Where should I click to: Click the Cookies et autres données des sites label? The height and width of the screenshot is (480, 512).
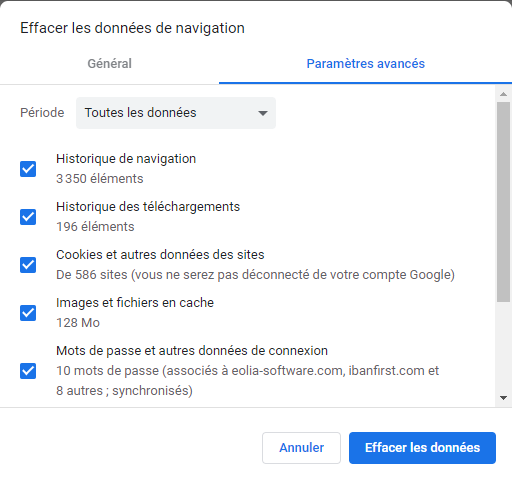click(x=160, y=255)
